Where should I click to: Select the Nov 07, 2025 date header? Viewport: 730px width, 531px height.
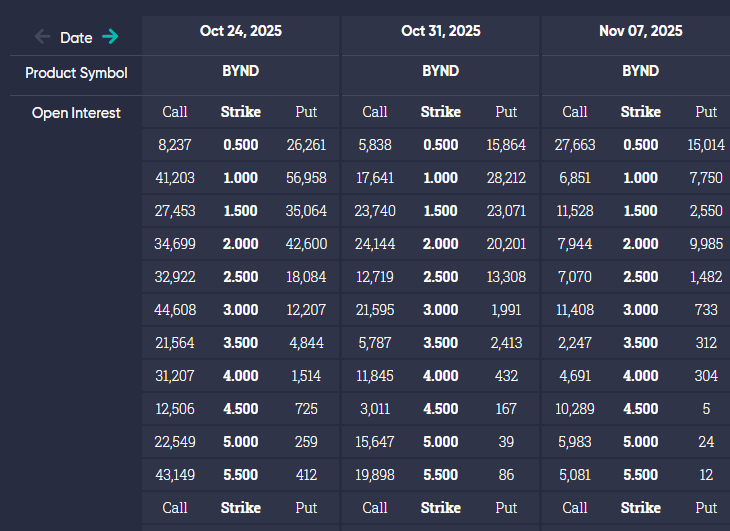click(640, 31)
